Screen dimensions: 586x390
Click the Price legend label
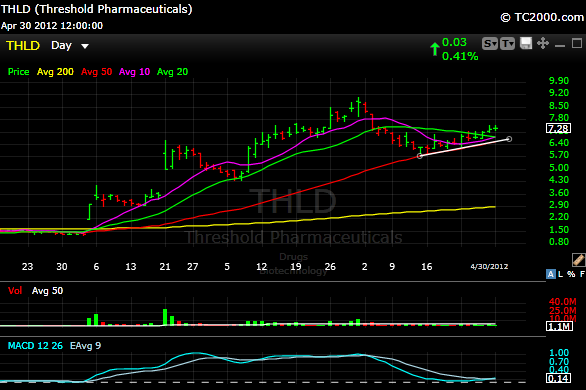(x=18, y=72)
